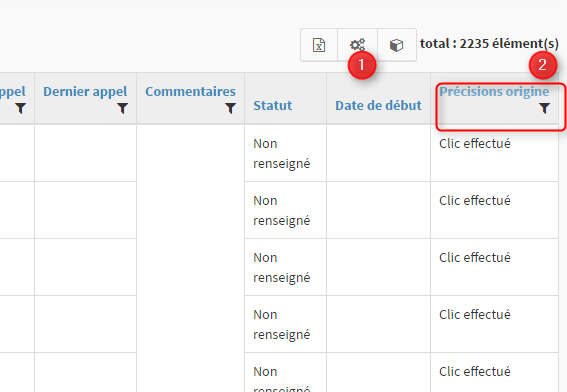This screenshot has height=392, width=567.
Task: Click fourth row Non renseigné status
Action: click(x=282, y=324)
